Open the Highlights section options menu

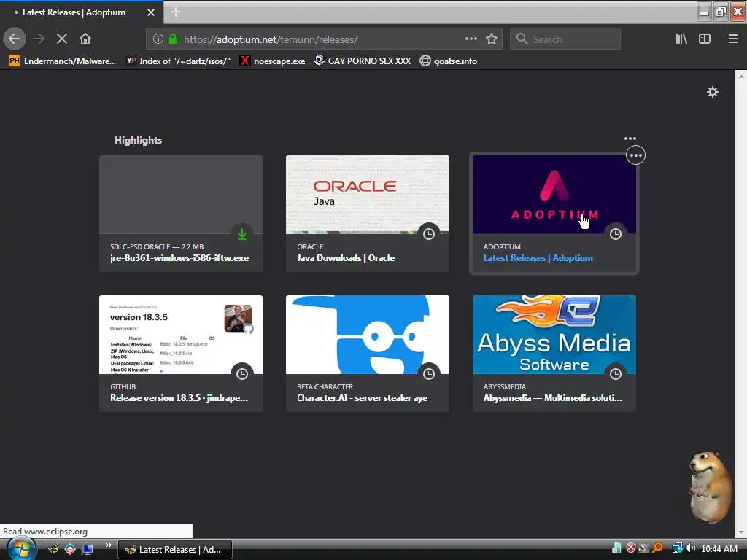(630, 139)
